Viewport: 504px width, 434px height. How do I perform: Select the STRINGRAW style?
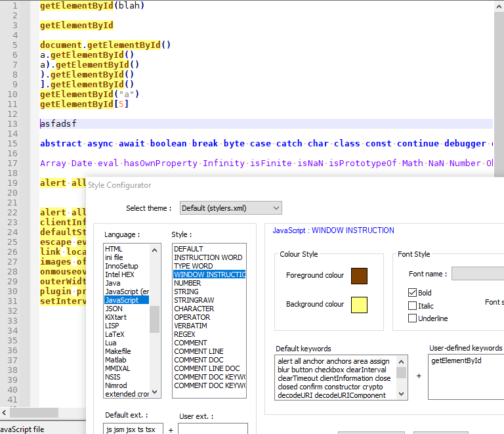[209, 300]
